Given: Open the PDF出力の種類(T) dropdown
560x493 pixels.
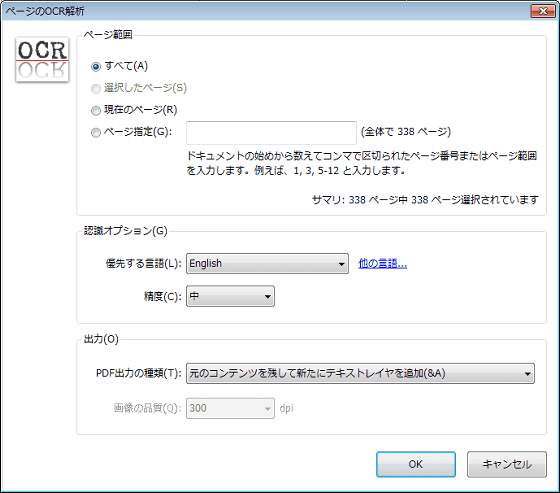Looking at the screenshot, I should pyautogui.click(x=360, y=373).
